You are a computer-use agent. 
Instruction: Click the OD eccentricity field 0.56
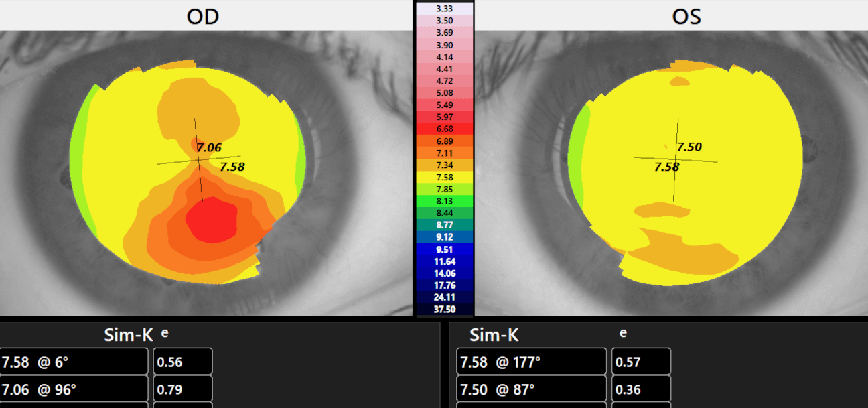point(183,362)
